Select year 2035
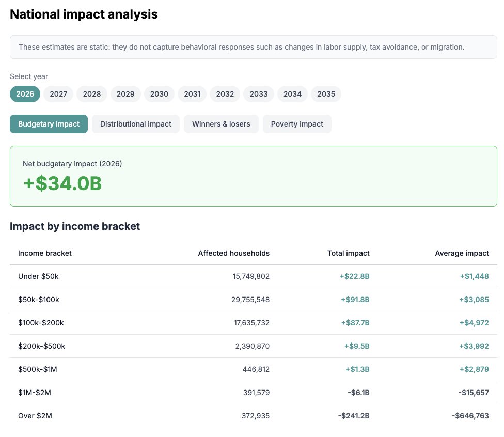504x437 pixels. [x=326, y=94]
